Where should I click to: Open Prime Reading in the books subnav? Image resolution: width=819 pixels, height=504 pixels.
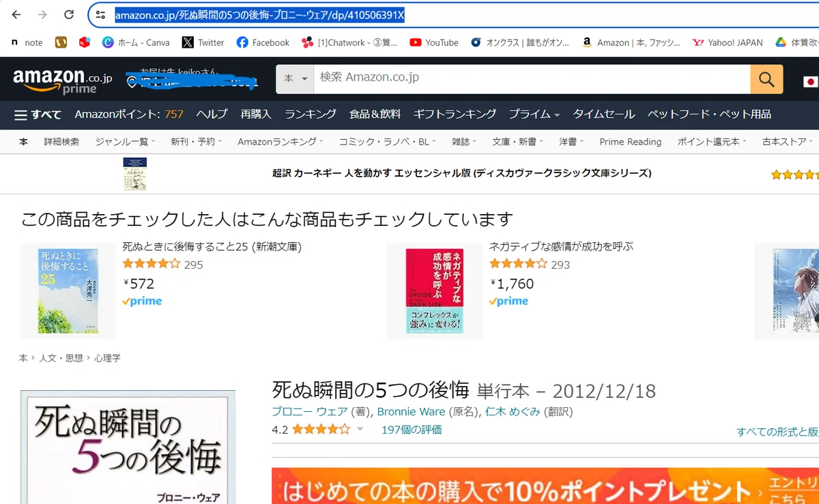631,142
